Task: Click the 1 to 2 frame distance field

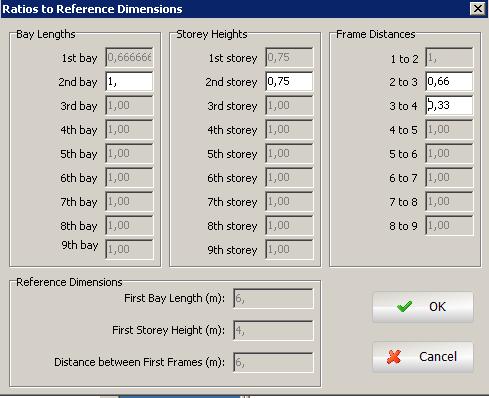Action: tap(449, 58)
